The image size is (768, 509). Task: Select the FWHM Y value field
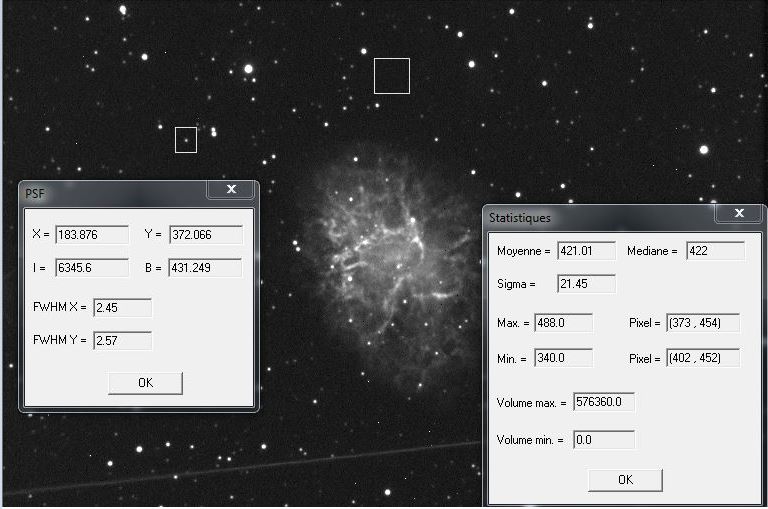click(122, 340)
